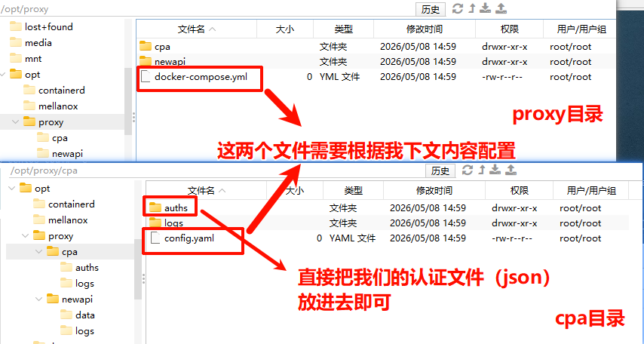Viewport: 644px width, 344px height.
Task: Click mnt folder icon in upper tree
Action: click(16, 58)
